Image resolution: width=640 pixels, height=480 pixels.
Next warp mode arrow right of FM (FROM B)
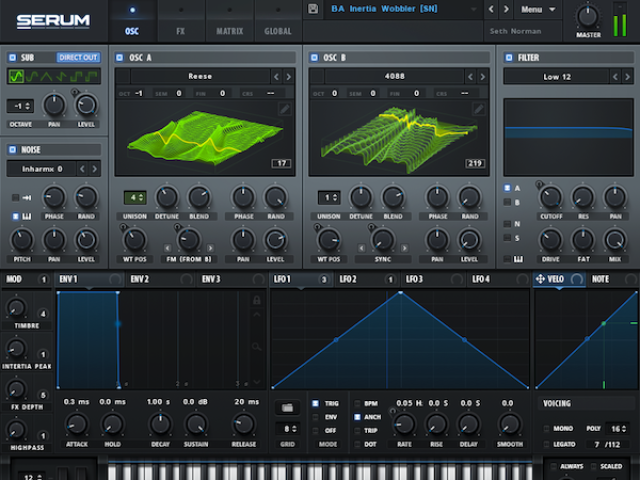[x=210, y=248]
